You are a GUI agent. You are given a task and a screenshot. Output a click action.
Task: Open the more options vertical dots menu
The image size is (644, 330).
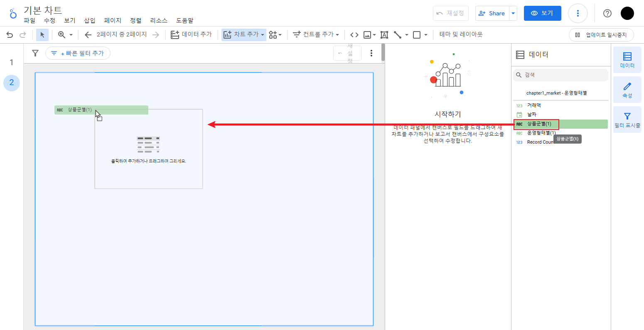(x=578, y=13)
